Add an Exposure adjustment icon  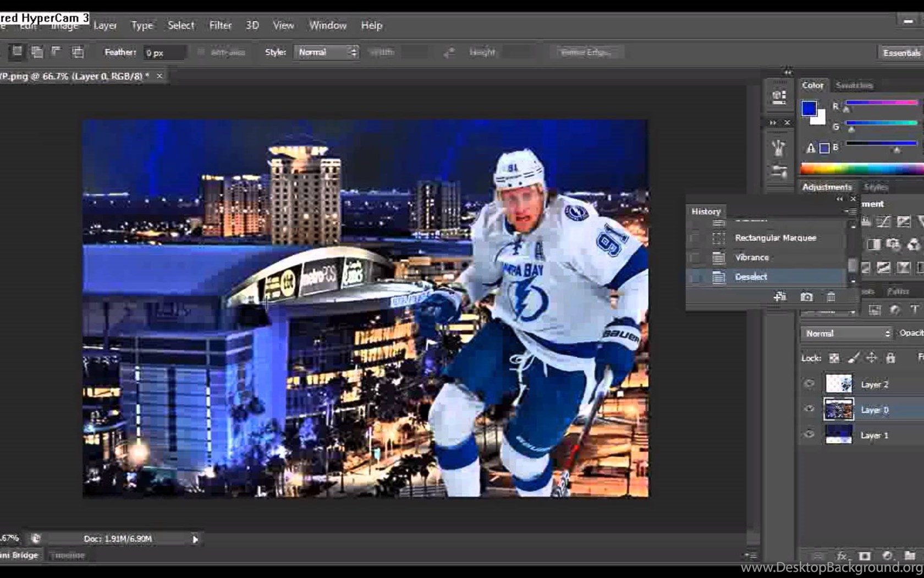pos(904,221)
